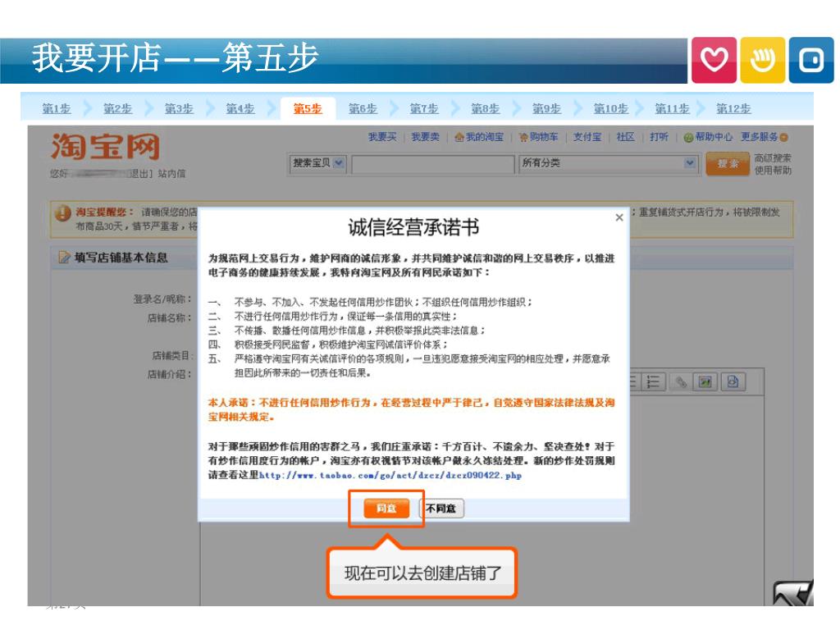Click the page/source icon in editor toolbar
The height and width of the screenshot is (630, 840).
733,382
